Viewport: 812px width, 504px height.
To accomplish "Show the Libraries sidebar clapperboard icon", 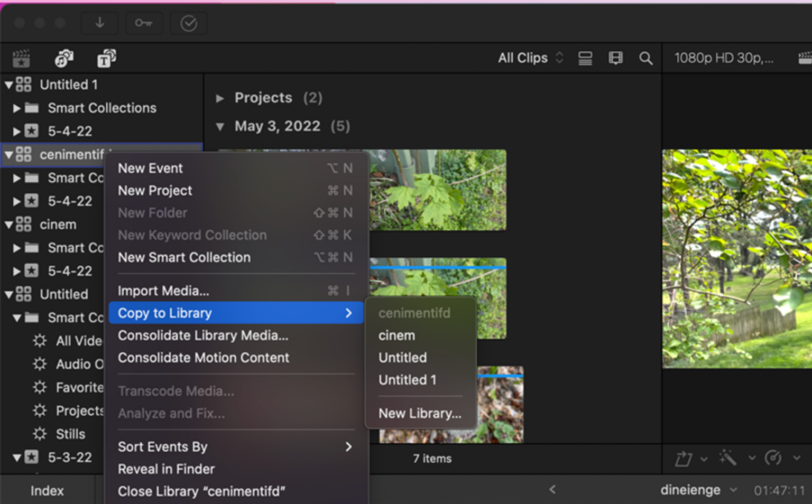I will [x=21, y=58].
